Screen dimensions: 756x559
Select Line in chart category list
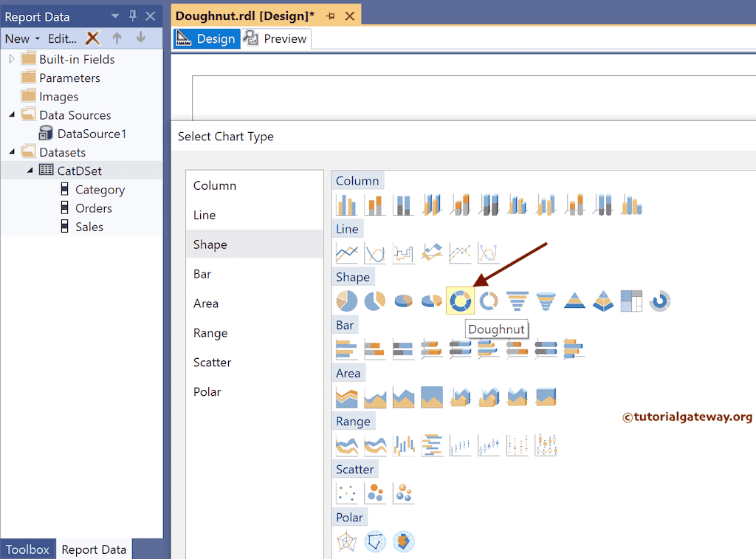click(x=255, y=215)
